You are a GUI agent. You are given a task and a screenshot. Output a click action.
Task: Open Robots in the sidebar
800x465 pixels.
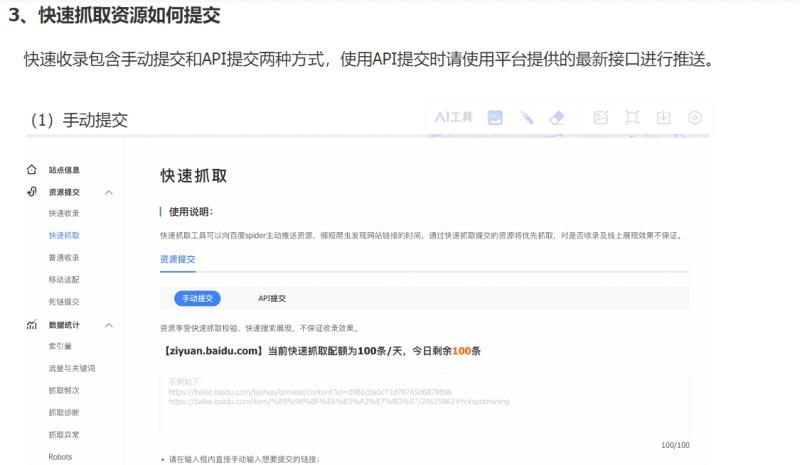pos(60,457)
